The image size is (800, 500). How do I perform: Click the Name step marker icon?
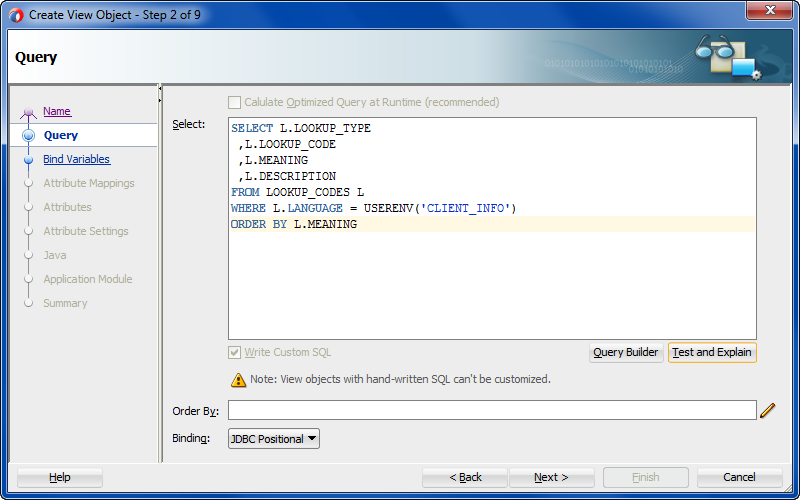29,112
